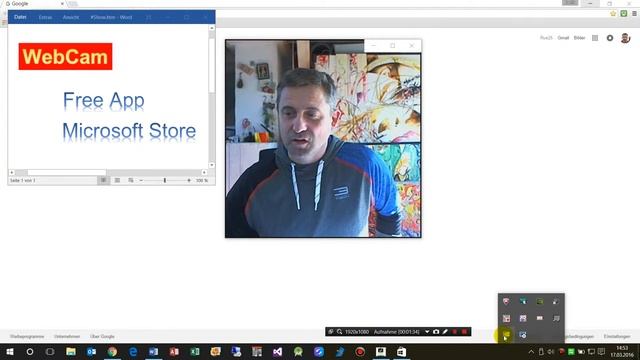Open Google notifications bell
640x360 pixels.
(610, 38)
